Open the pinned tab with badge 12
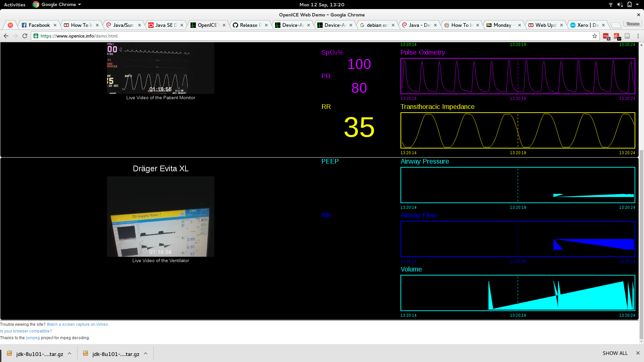Image resolution: width=644 pixels, height=362 pixels. (10, 25)
